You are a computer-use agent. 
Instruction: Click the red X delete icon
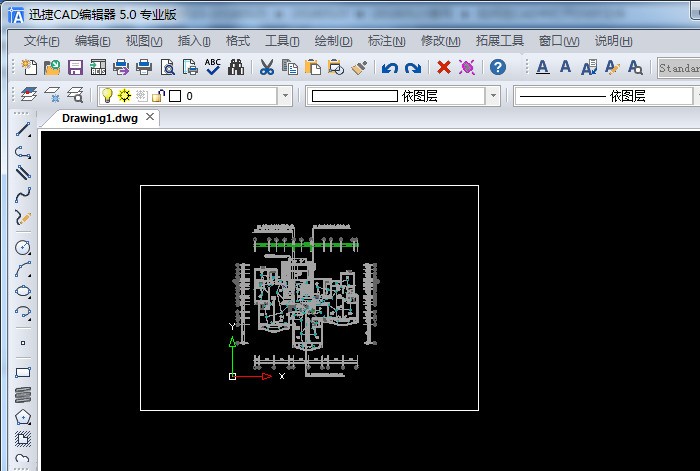[444, 68]
